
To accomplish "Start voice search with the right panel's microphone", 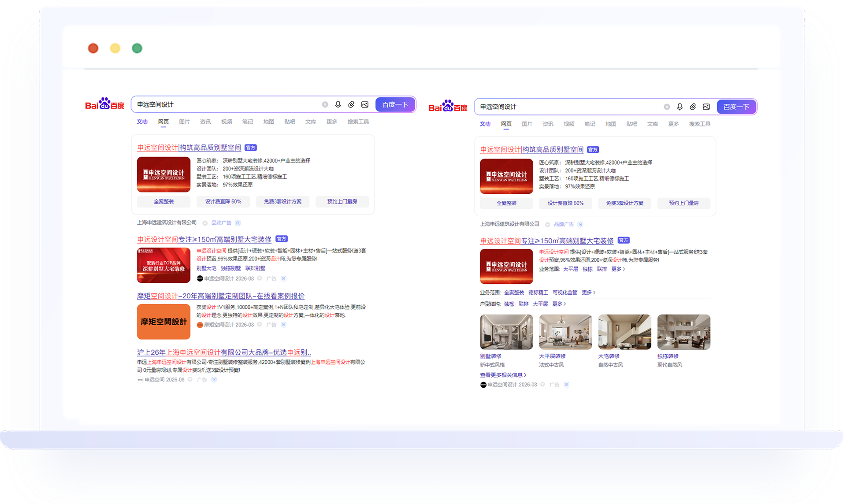I will click(680, 107).
